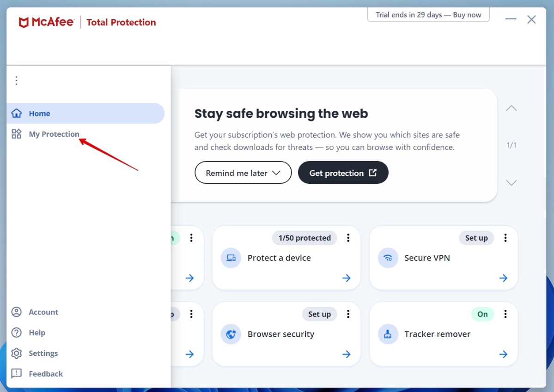Open Secure VPN card three-dot menu
Image resolution: width=554 pixels, height=392 pixels.
(505, 238)
